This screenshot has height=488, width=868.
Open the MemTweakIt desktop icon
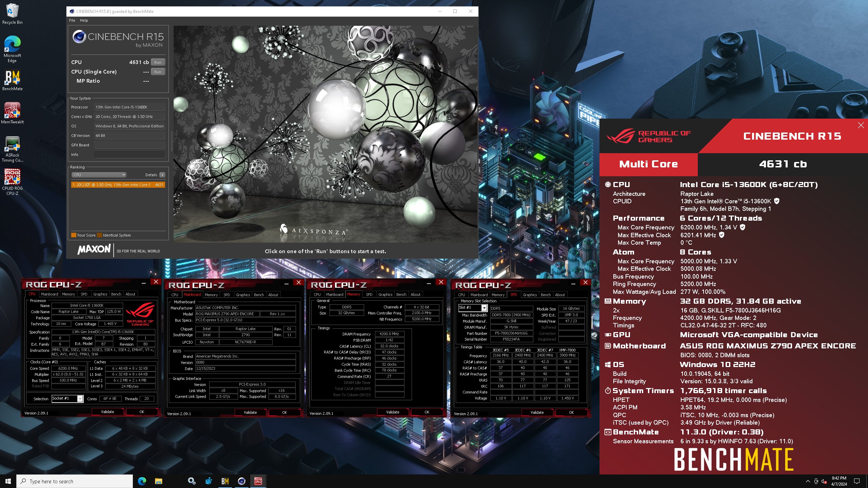[12, 114]
